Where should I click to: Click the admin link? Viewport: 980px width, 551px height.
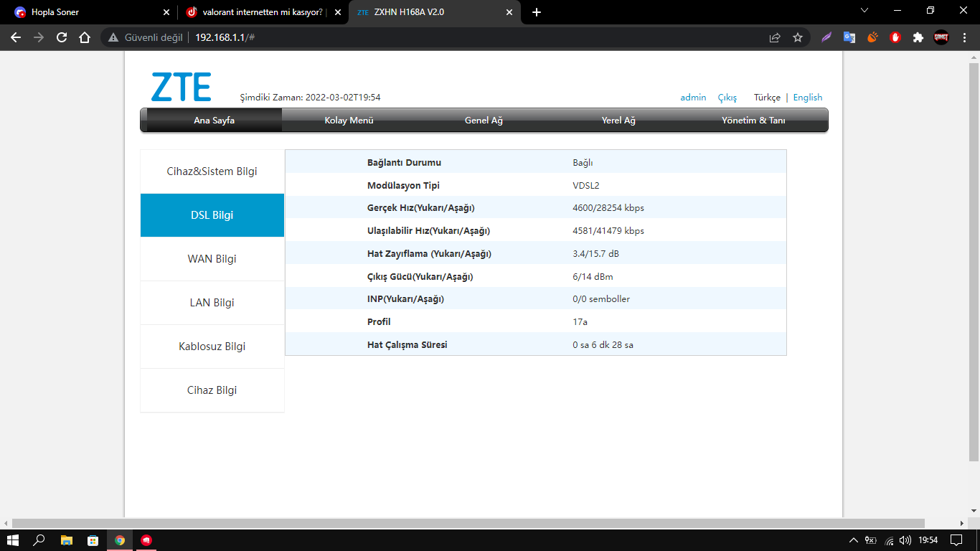693,98
